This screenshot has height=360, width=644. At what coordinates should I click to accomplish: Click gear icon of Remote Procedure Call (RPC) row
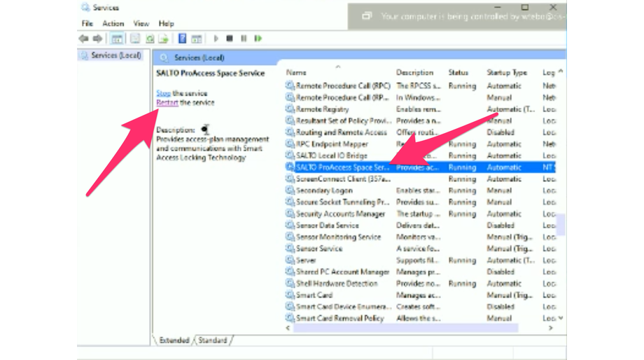coord(290,85)
